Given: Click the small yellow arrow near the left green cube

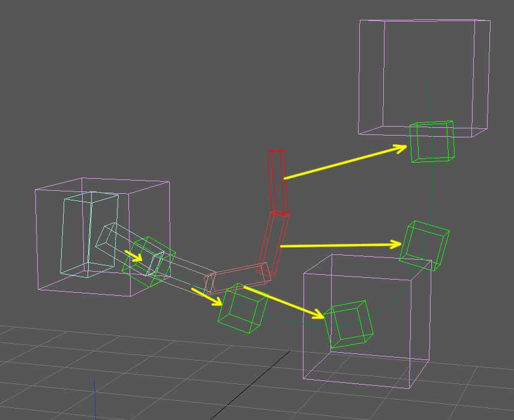Looking at the screenshot, I should pyautogui.click(x=132, y=255).
